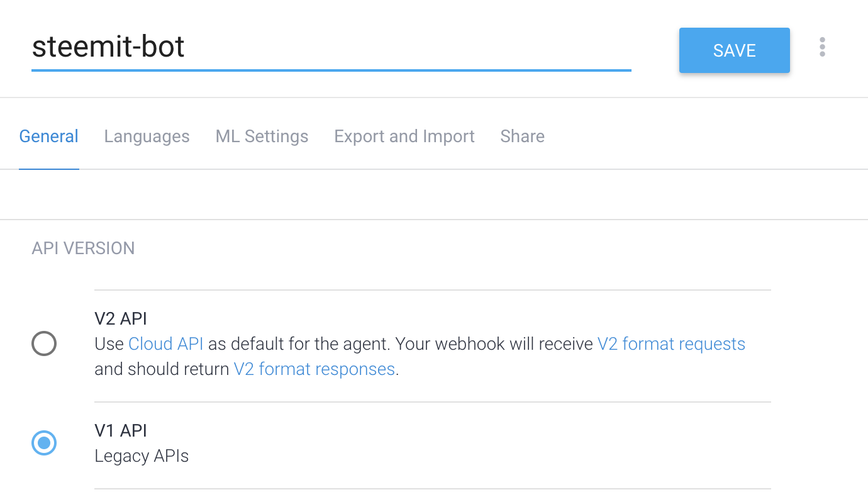Select the V1 API radio button
The image size is (868, 497).
click(x=44, y=443)
